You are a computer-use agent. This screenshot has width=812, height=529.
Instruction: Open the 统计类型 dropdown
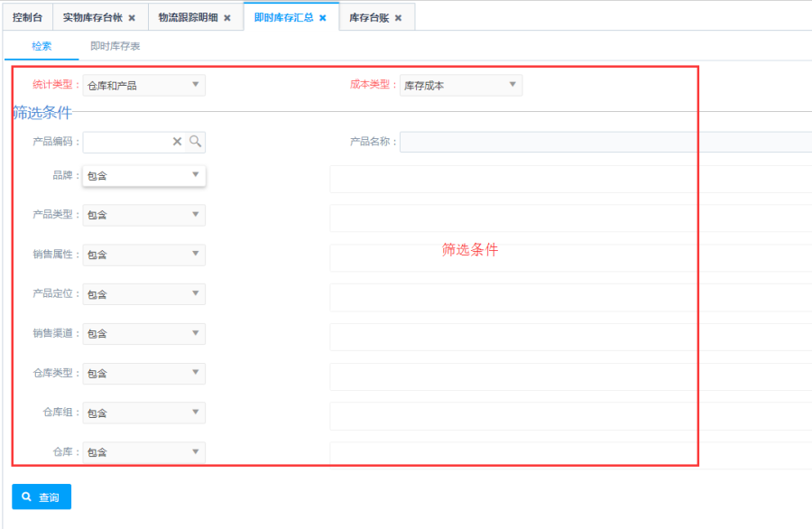(x=143, y=86)
